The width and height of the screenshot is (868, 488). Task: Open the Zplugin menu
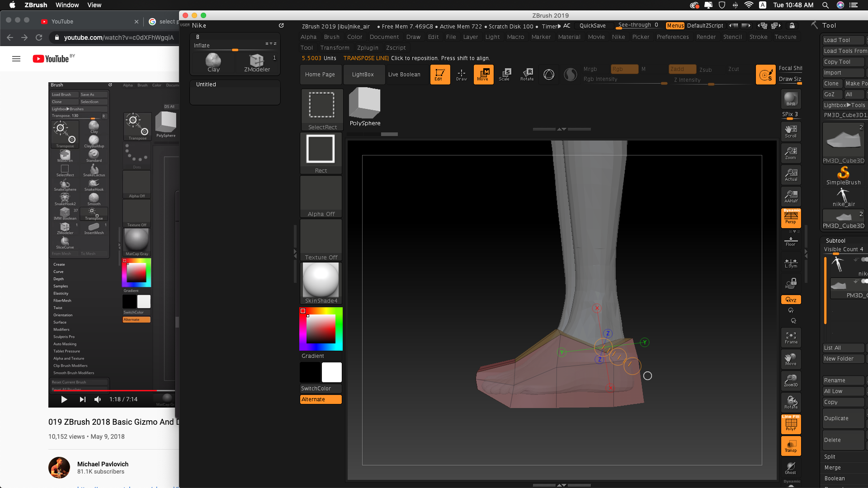[x=368, y=48]
